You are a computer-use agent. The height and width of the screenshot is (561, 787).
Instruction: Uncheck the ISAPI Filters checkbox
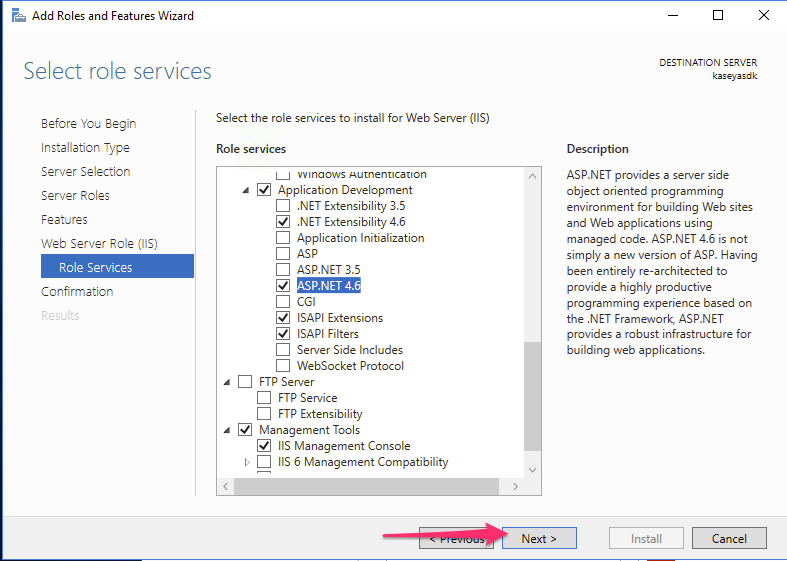point(283,333)
